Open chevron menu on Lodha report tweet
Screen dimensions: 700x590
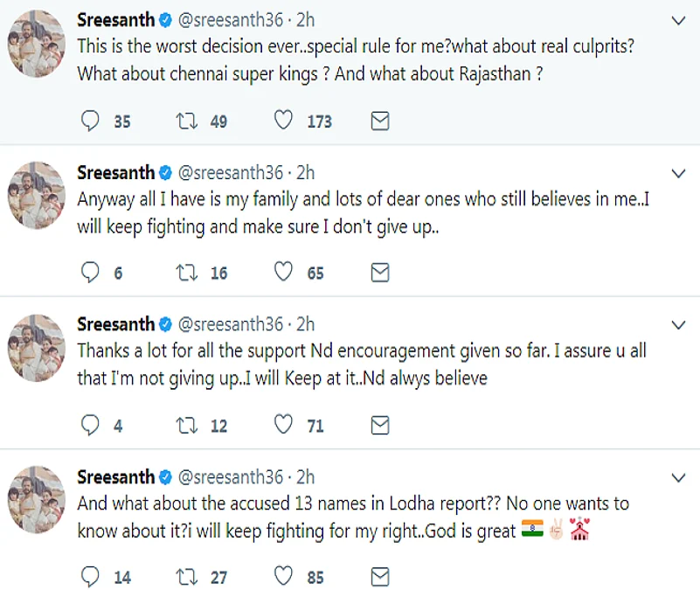click(678, 476)
